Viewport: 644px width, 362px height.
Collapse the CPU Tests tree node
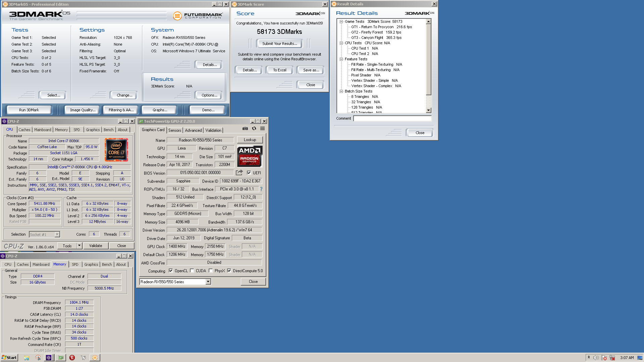(341, 43)
